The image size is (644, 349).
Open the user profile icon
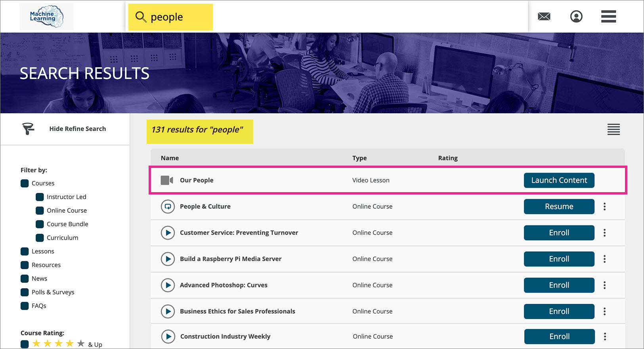pyautogui.click(x=576, y=17)
